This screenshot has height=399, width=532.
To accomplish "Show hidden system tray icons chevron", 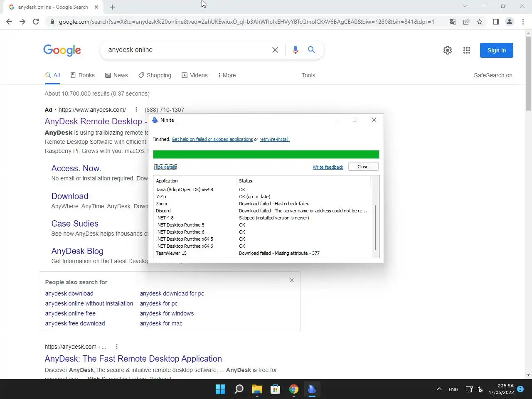I will click(x=439, y=389).
